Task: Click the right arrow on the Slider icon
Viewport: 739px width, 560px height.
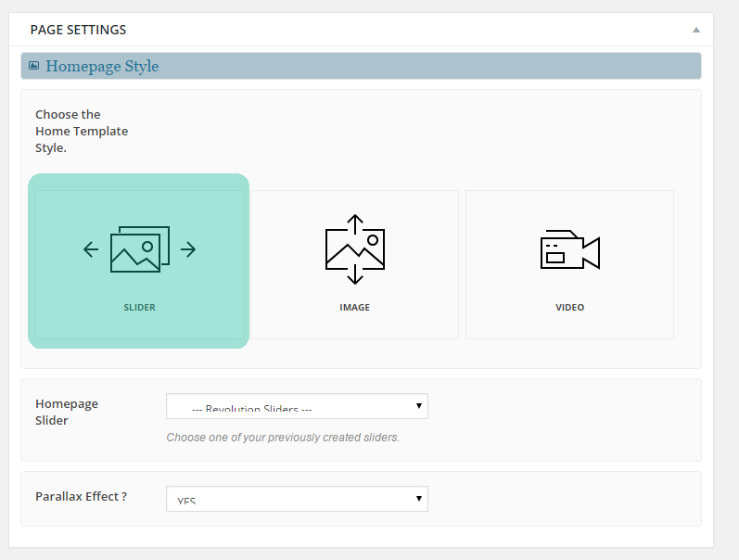Action: pos(188,249)
